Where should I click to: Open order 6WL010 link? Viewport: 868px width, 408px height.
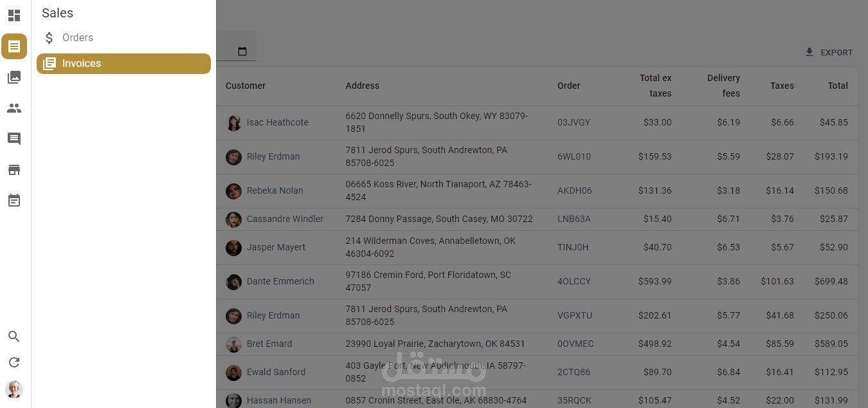coord(574,156)
